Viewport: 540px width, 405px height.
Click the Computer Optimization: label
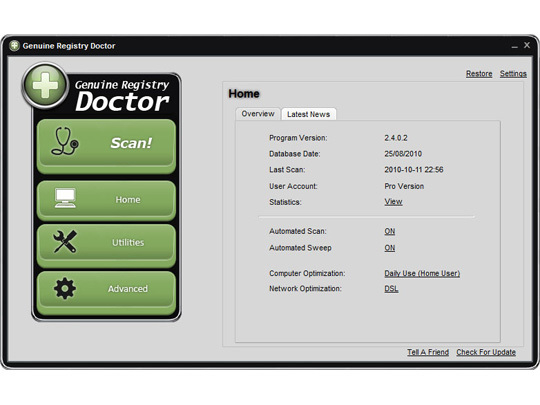coord(307,273)
